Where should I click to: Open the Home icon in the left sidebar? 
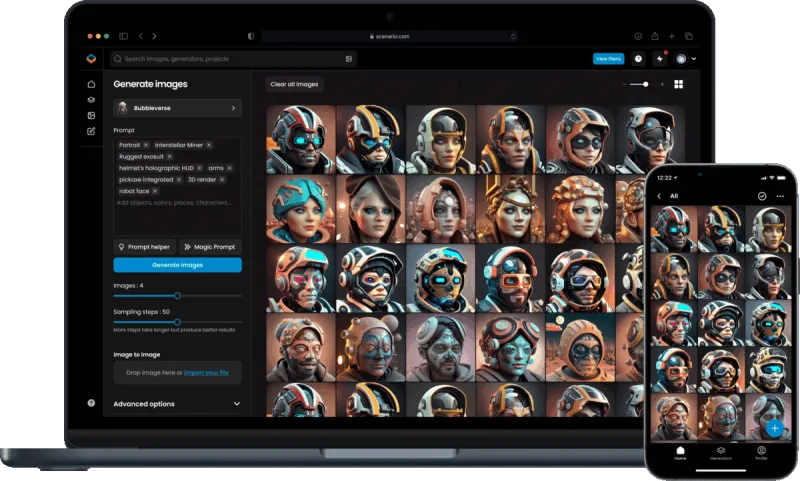click(91, 84)
